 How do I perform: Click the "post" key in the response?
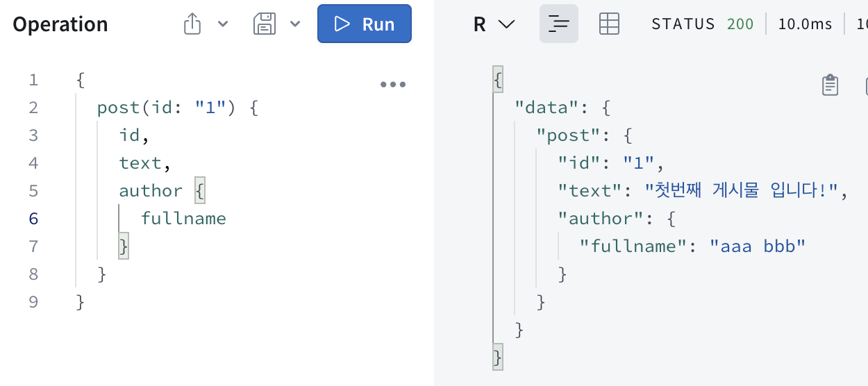coord(567,135)
